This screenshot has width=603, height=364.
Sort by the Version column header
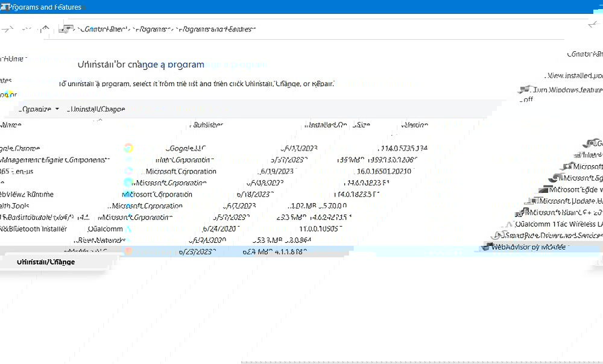pos(415,125)
